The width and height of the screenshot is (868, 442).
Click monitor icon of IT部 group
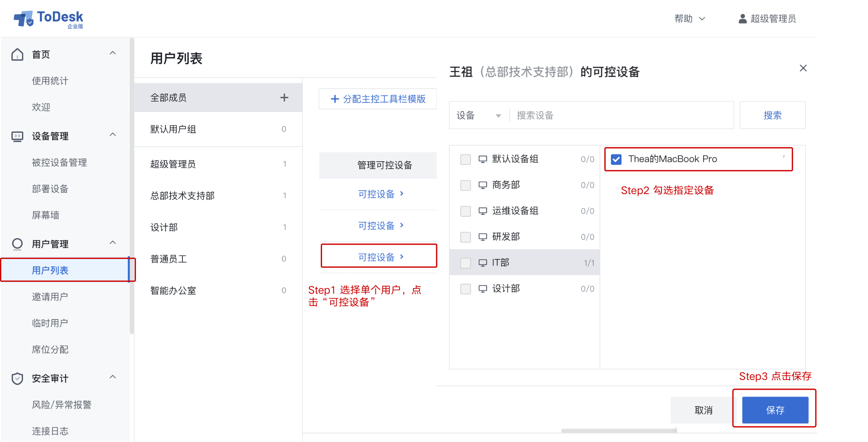(483, 263)
